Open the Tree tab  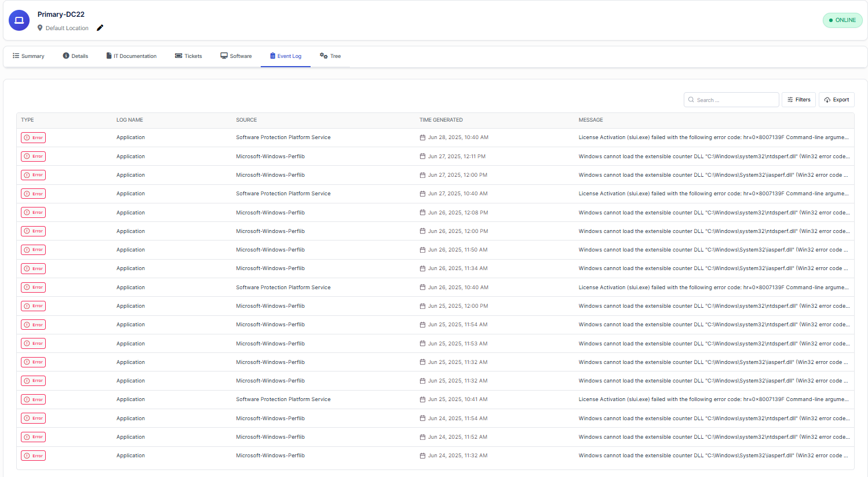330,56
